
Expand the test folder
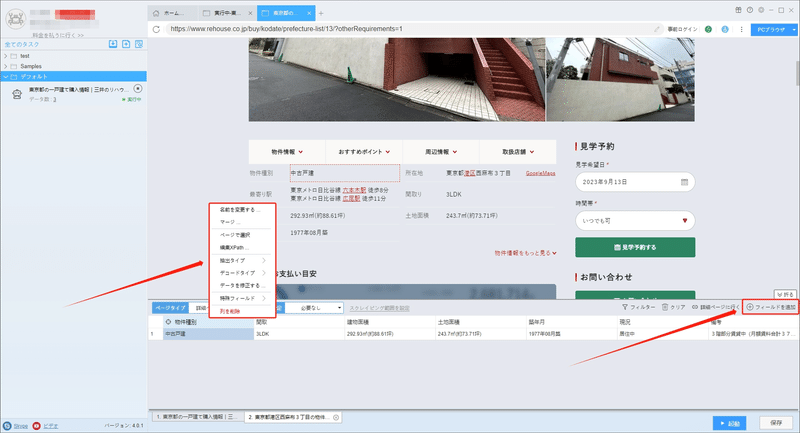tap(6, 56)
